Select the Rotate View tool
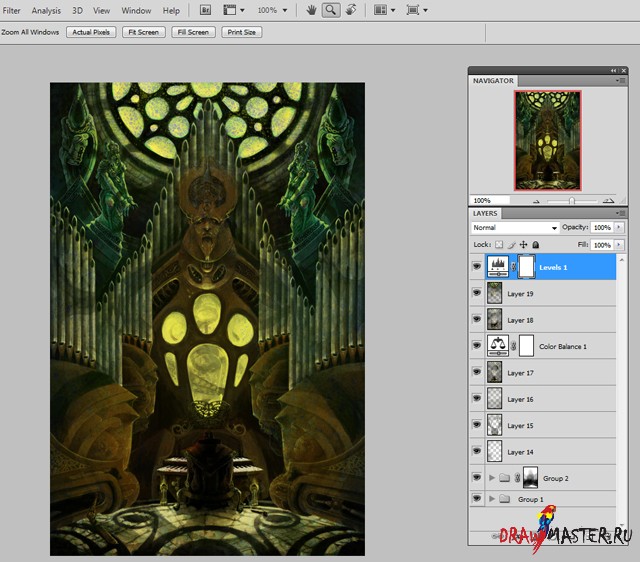 click(x=351, y=10)
